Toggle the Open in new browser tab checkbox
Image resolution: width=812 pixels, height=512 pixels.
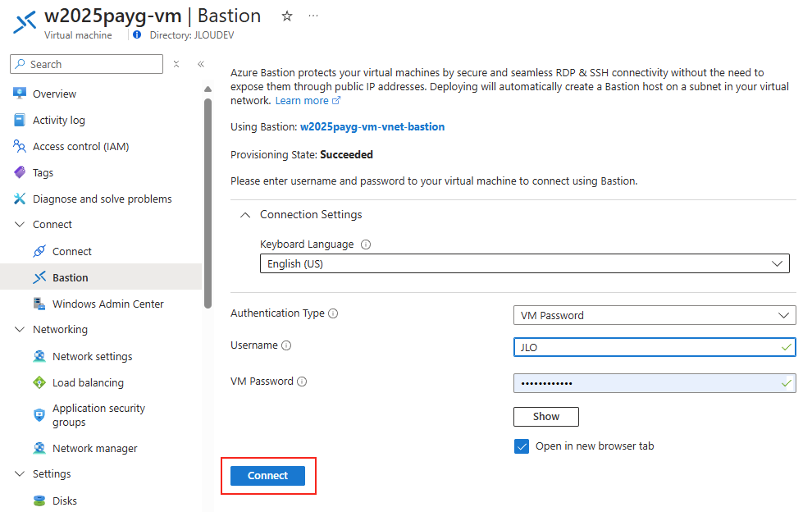(522, 446)
